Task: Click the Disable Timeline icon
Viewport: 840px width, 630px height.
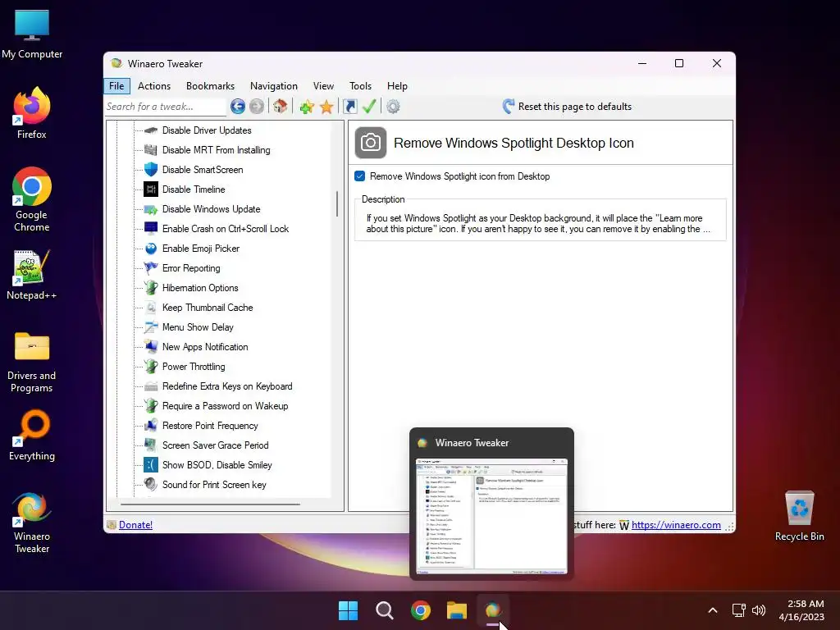Action: 151,189
